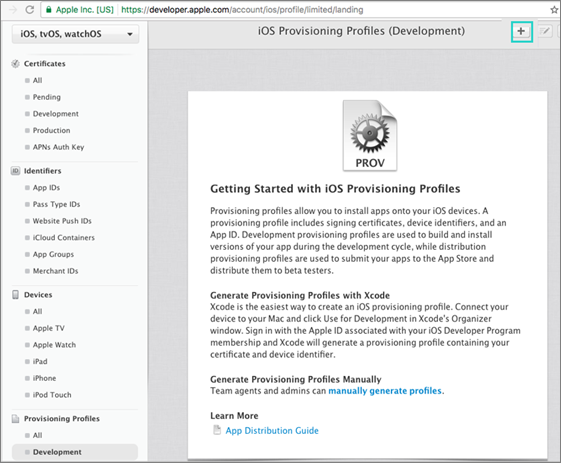Open iPhone devices
Image resolution: width=561 pixels, height=463 pixels.
coord(44,378)
